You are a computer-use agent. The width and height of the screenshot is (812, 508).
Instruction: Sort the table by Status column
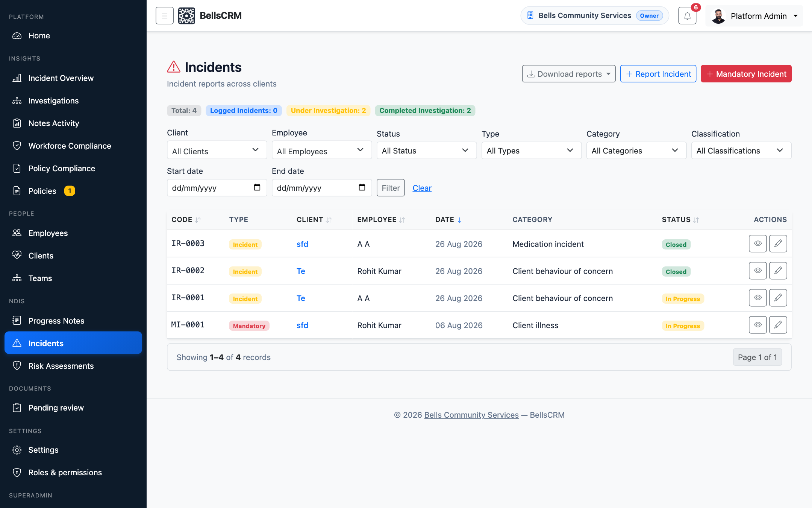680,220
